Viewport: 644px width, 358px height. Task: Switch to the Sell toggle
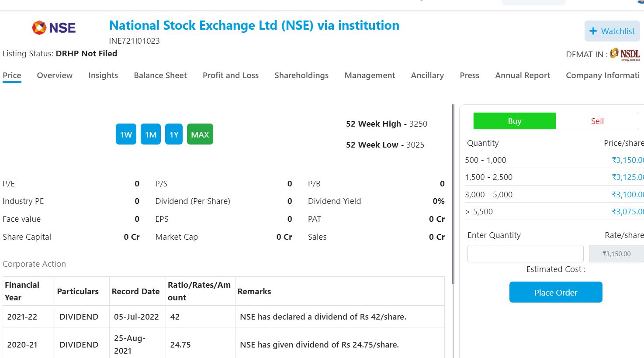coord(597,121)
